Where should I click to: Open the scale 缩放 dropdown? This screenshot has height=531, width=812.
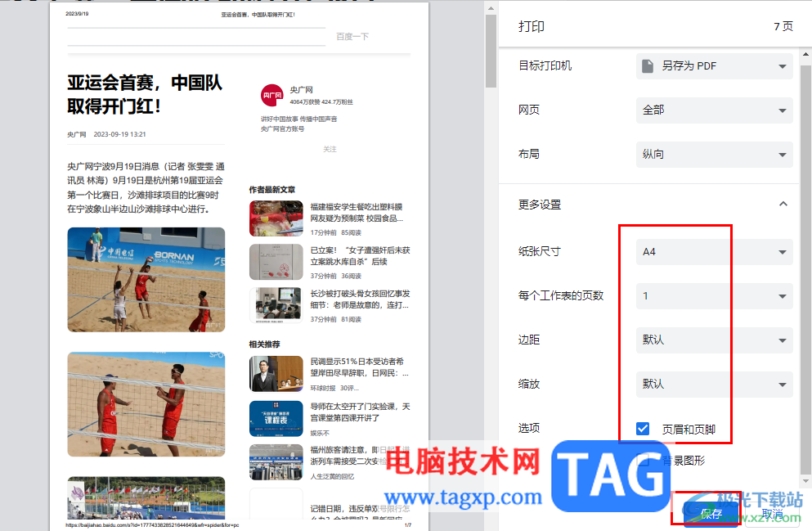coord(714,384)
